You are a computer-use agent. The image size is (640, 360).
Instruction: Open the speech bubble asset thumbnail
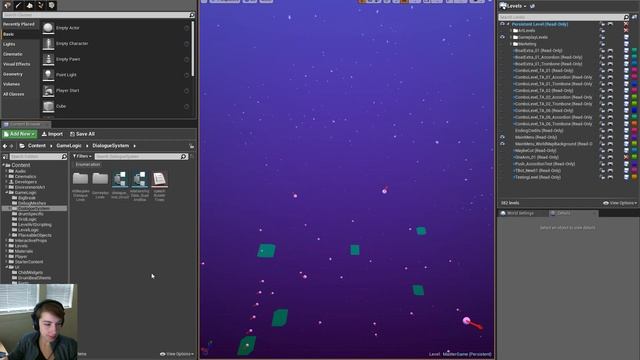pos(159,179)
